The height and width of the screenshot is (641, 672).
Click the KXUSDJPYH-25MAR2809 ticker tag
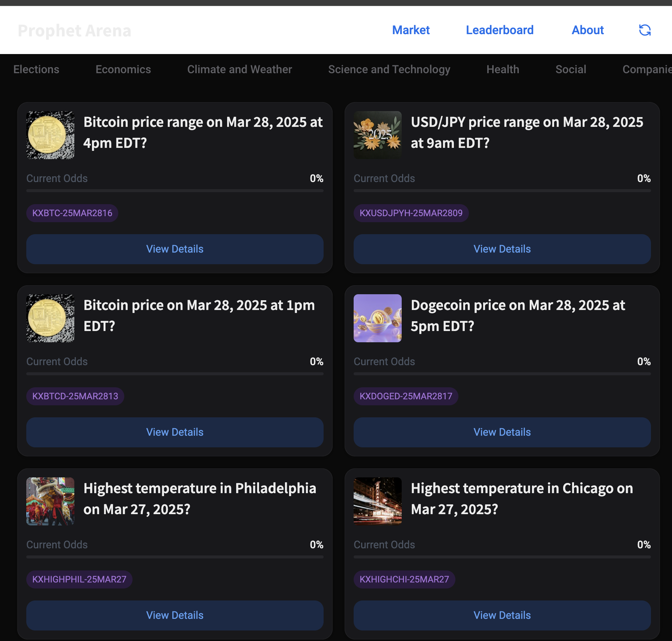(x=411, y=213)
